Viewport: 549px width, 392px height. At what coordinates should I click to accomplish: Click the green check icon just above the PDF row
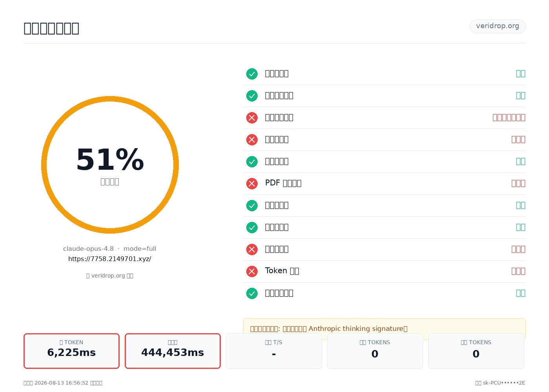click(x=252, y=162)
